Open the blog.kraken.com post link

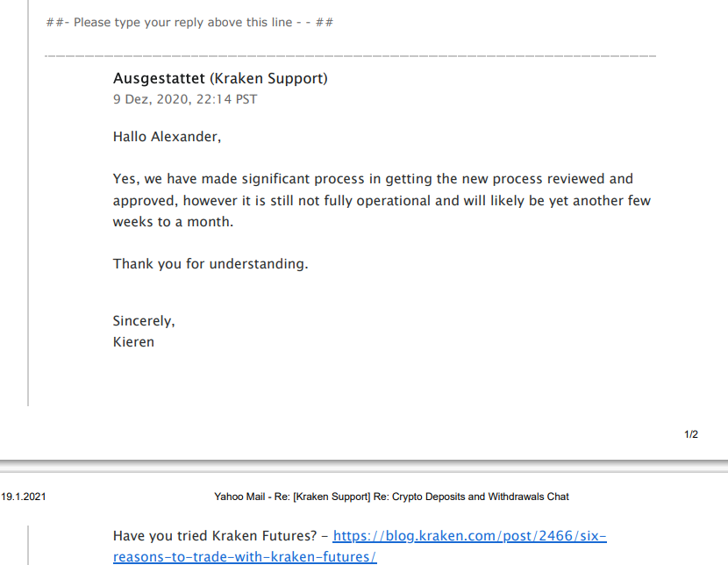tap(469, 536)
